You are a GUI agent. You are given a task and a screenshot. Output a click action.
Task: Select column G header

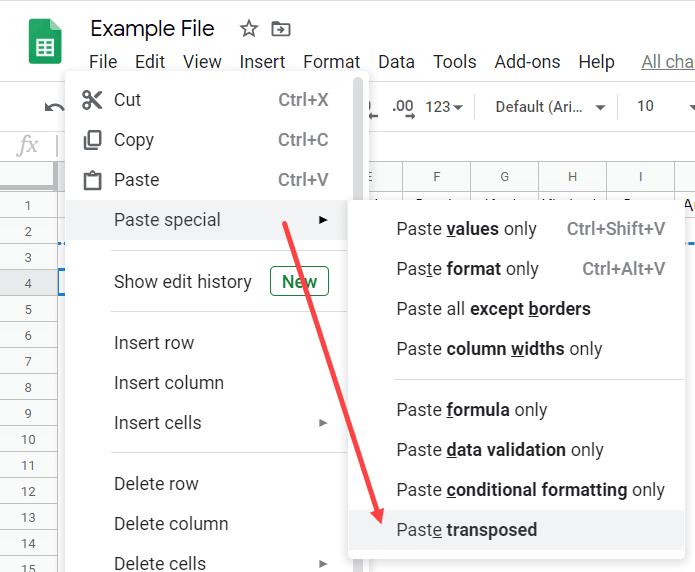coord(504,177)
